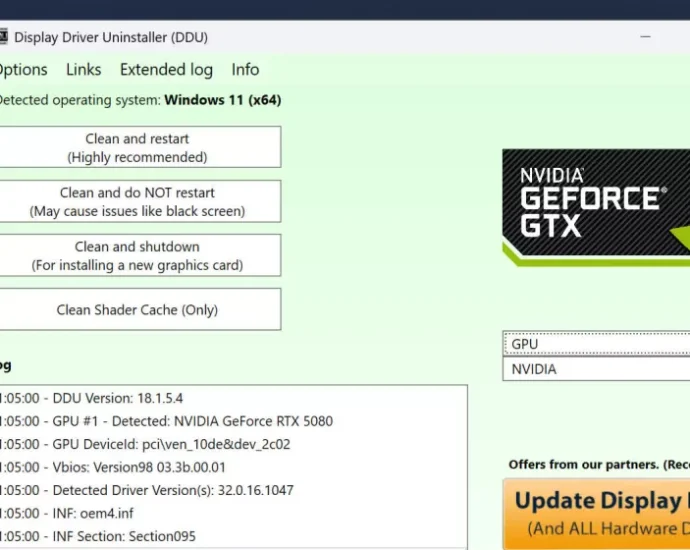Click the Update Display driver offer banner
This screenshot has height=550, width=690.
[x=596, y=514]
